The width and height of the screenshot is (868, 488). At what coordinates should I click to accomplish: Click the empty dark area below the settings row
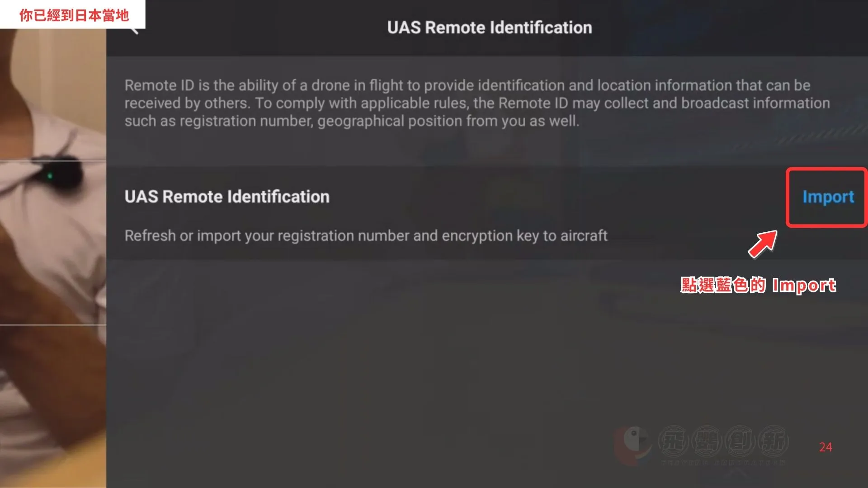point(407,361)
